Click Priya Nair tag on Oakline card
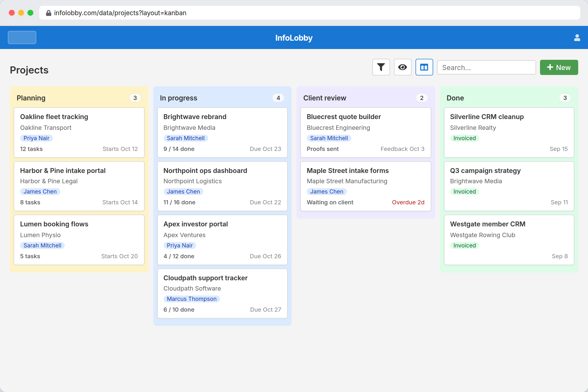588x392 pixels. click(x=36, y=138)
